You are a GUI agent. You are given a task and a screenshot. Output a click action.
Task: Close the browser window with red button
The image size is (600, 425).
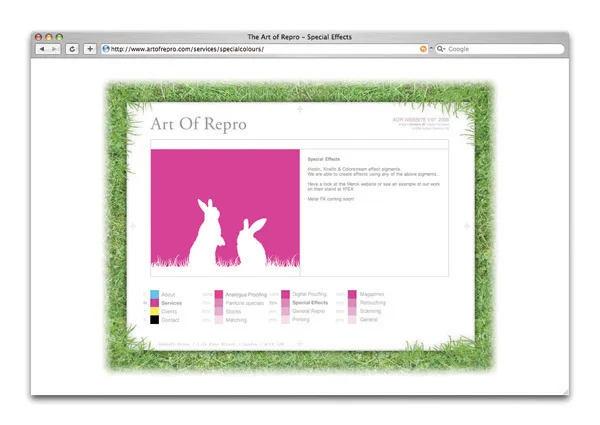pos(38,37)
